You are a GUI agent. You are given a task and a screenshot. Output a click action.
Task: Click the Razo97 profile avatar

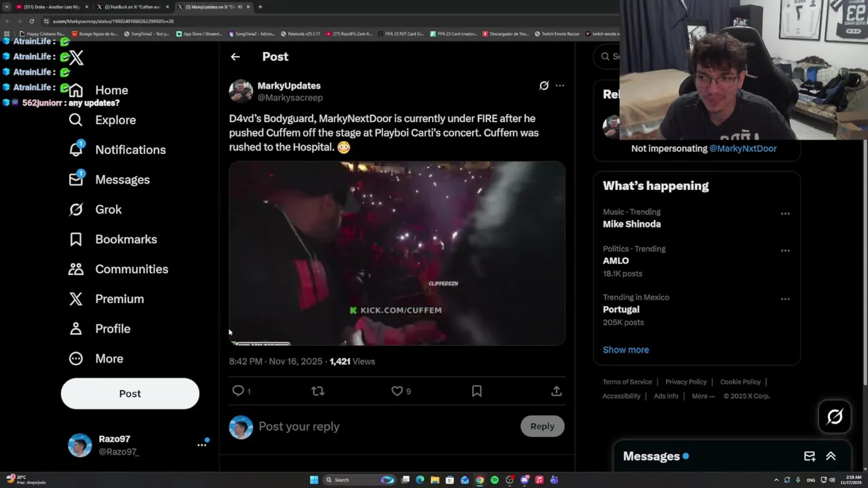tap(80, 445)
